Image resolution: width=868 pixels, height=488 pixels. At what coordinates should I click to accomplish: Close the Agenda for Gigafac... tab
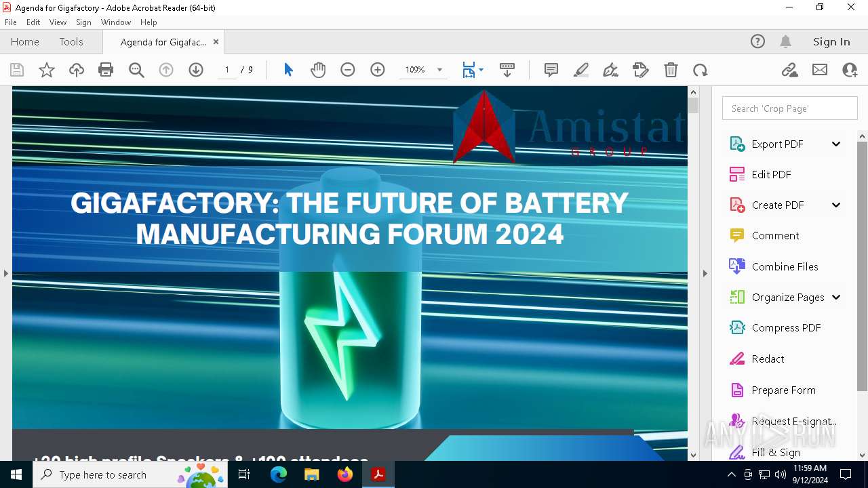[x=216, y=41]
